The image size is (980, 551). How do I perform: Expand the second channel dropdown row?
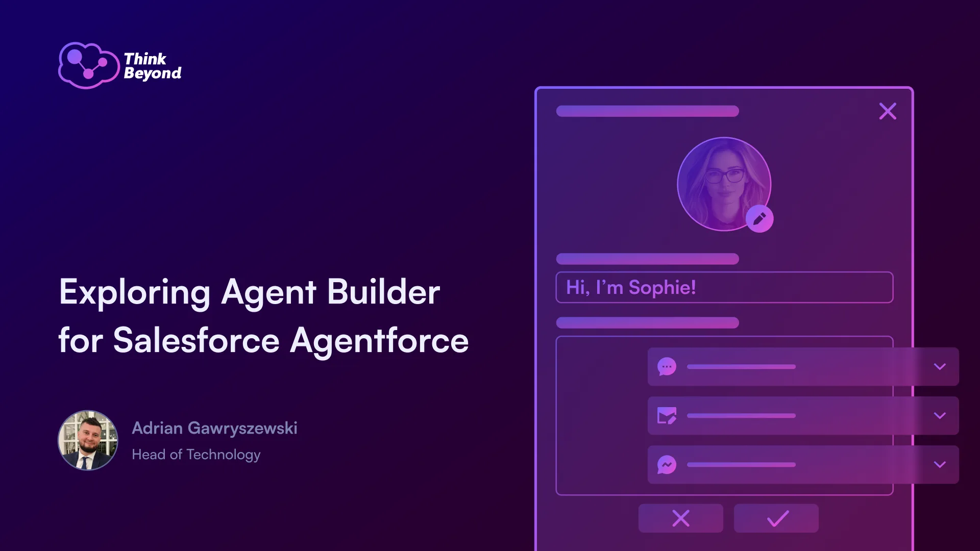tap(940, 416)
